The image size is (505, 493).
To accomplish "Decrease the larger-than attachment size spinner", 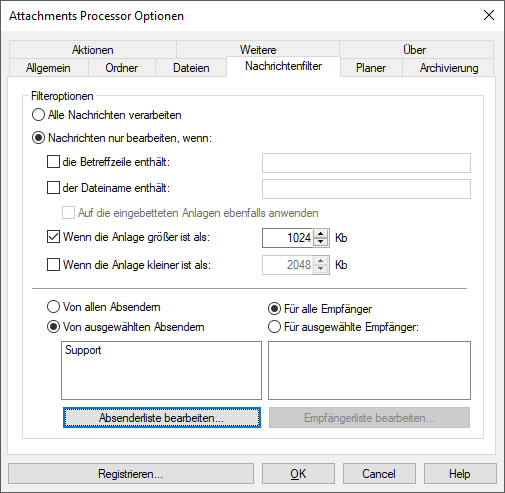I will [321, 242].
